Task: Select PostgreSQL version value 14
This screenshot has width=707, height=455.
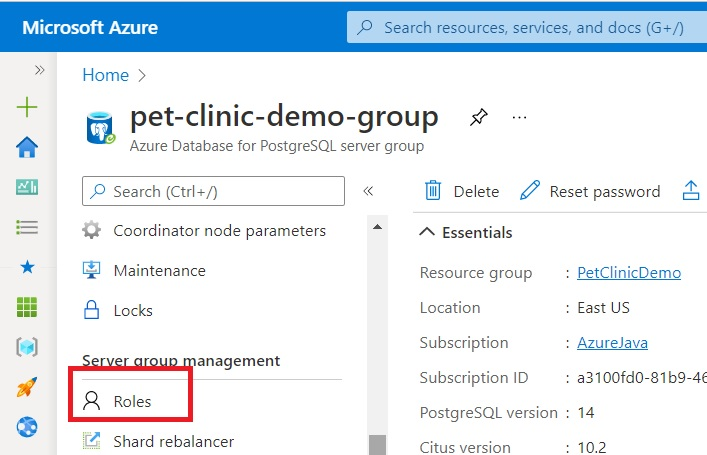Action: pos(586,413)
